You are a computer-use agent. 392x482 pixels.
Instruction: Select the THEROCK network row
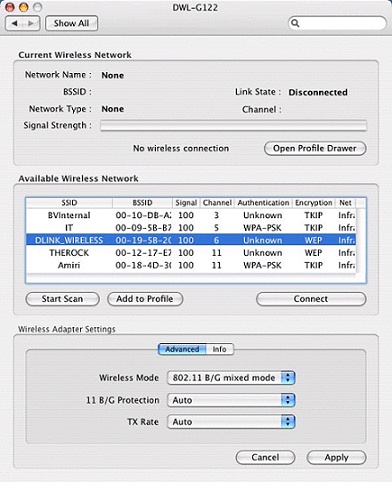(191, 253)
